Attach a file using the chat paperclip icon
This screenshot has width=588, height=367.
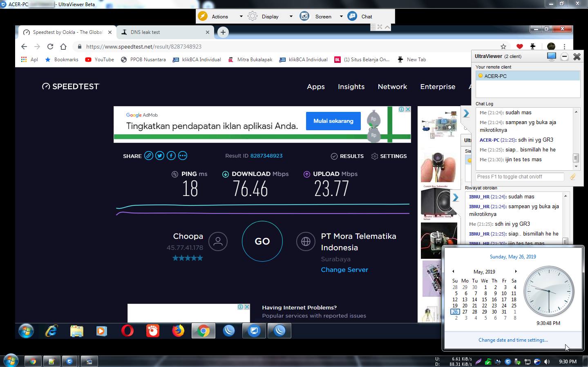pyautogui.click(x=573, y=177)
